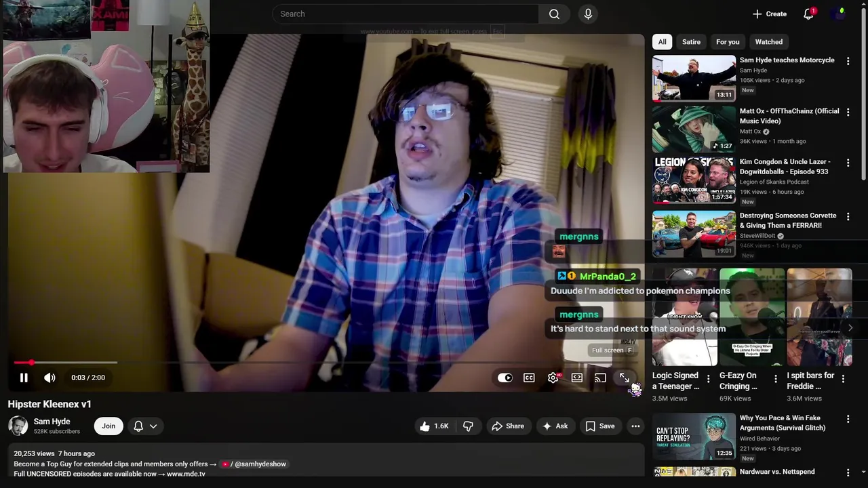Open Why You Pace video thumbnail
Viewport: 868px width, 488px height.
click(694, 436)
